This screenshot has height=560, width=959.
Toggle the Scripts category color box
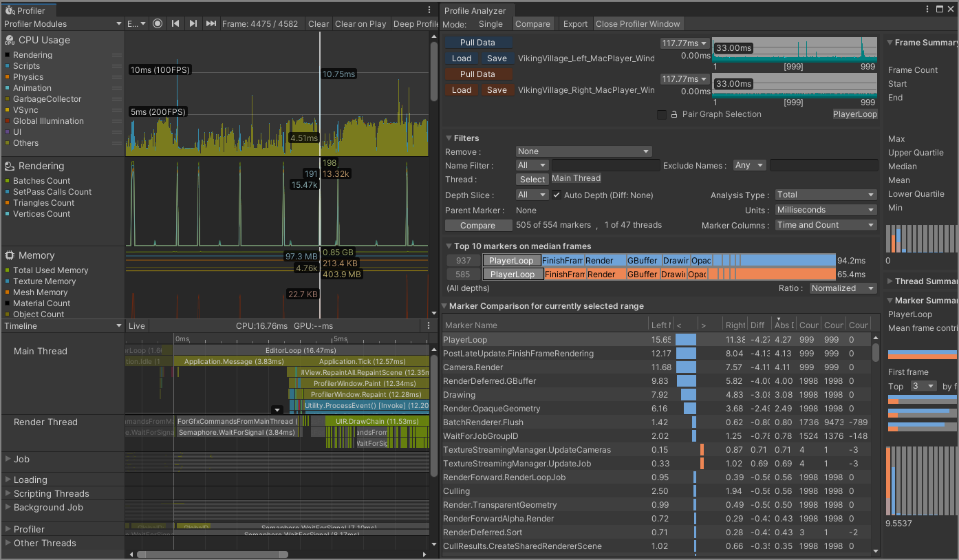click(8, 66)
